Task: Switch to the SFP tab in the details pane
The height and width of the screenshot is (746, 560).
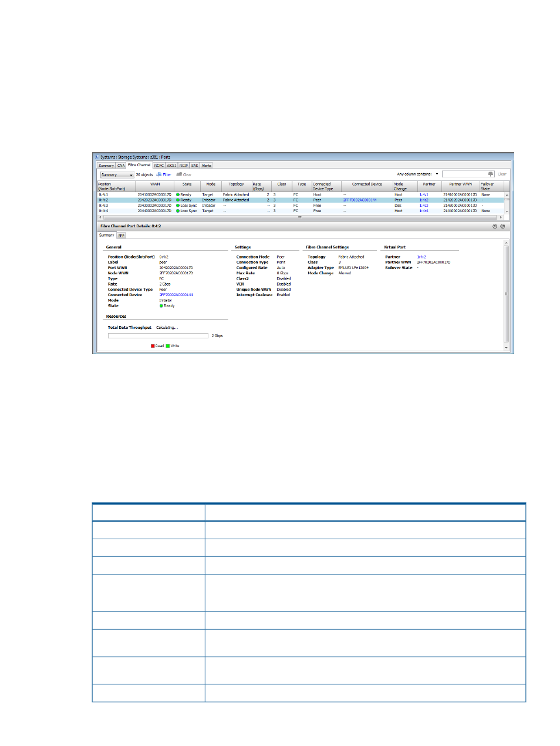Action: (122, 236)
